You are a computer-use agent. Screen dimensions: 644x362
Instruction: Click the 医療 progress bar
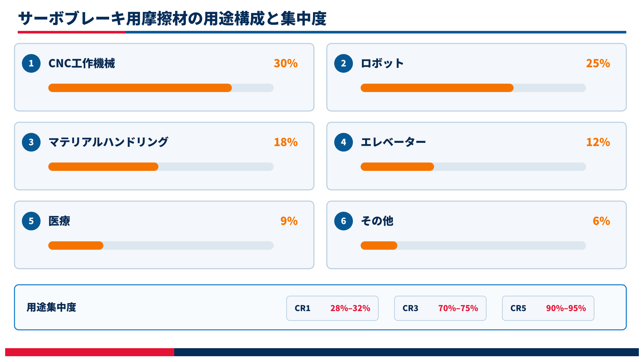(161, 246)
